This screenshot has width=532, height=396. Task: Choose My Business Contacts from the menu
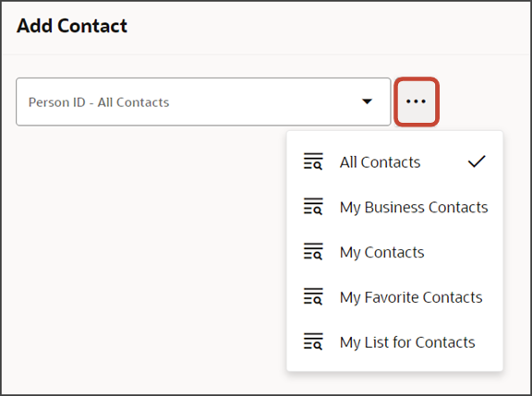pos(394,207)
